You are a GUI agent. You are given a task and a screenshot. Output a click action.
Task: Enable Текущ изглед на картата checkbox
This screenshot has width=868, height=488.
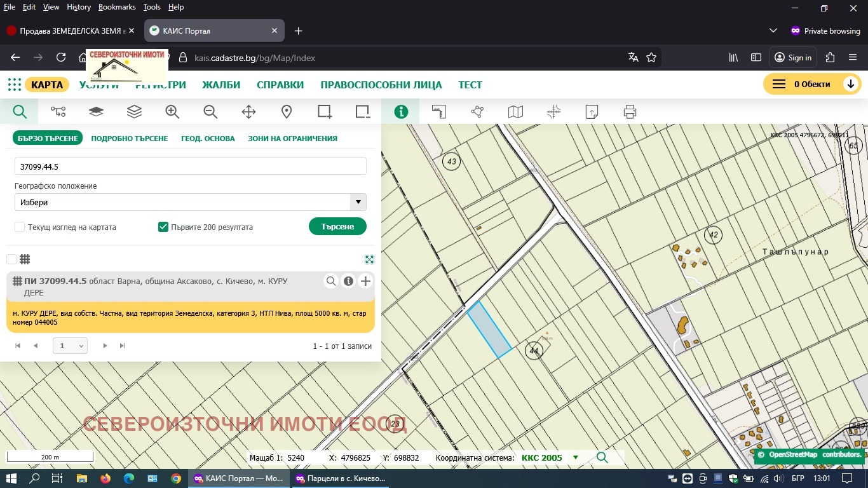point(20,227)
